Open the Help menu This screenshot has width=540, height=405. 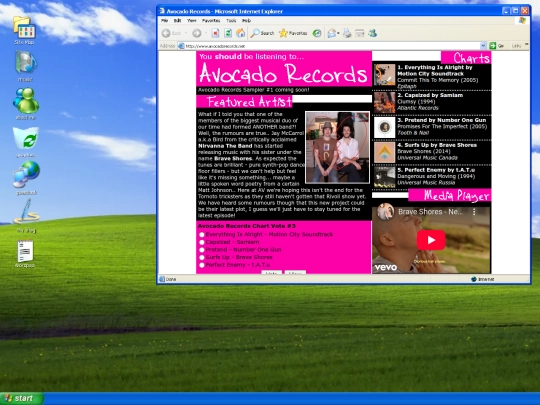(246, 21)
